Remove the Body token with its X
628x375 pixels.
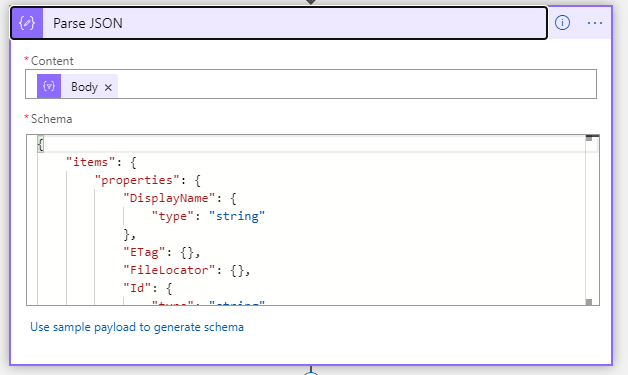pyautogui.click(x=108, y=87)
